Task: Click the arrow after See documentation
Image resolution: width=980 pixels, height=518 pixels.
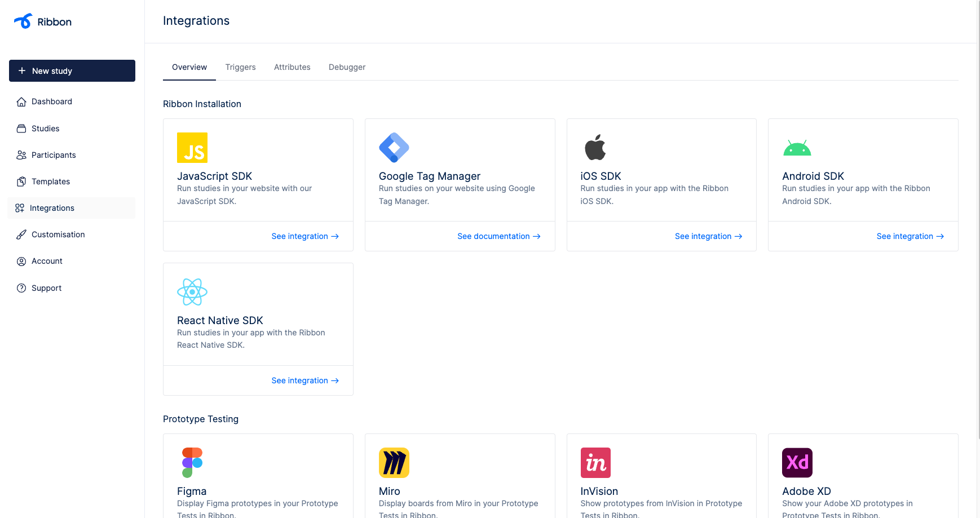Action: tap(537, 236)
